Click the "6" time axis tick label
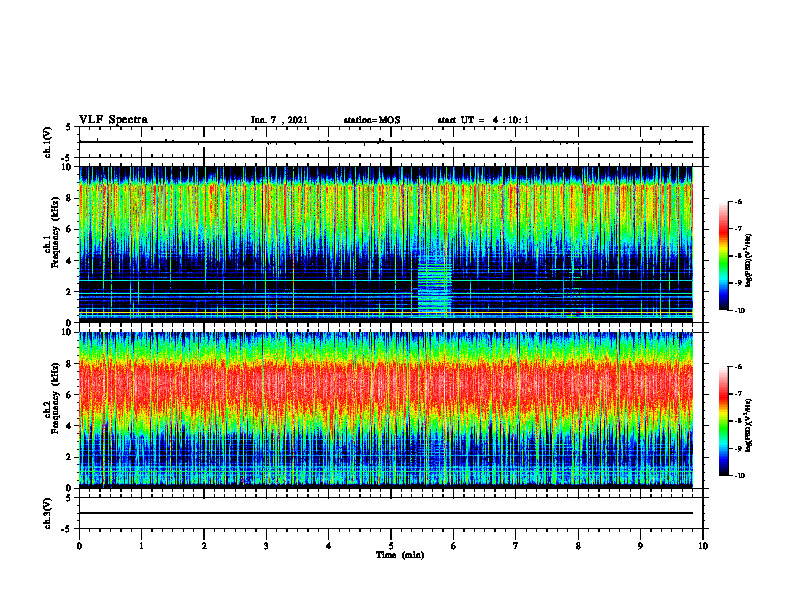The image size is (792, 612). point(454,546)
